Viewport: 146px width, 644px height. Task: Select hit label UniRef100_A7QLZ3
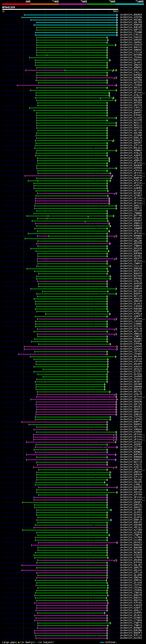[131, 95]
